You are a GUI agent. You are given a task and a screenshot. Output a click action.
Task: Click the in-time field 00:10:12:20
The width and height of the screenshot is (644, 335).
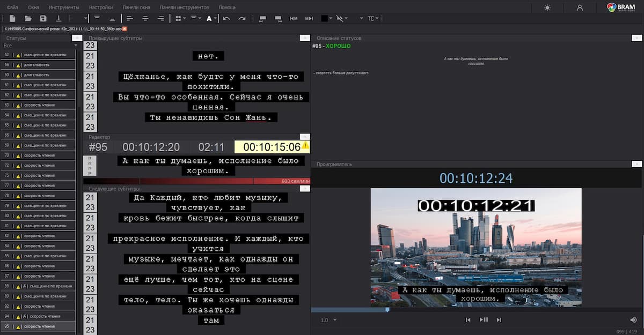point(151,147)
